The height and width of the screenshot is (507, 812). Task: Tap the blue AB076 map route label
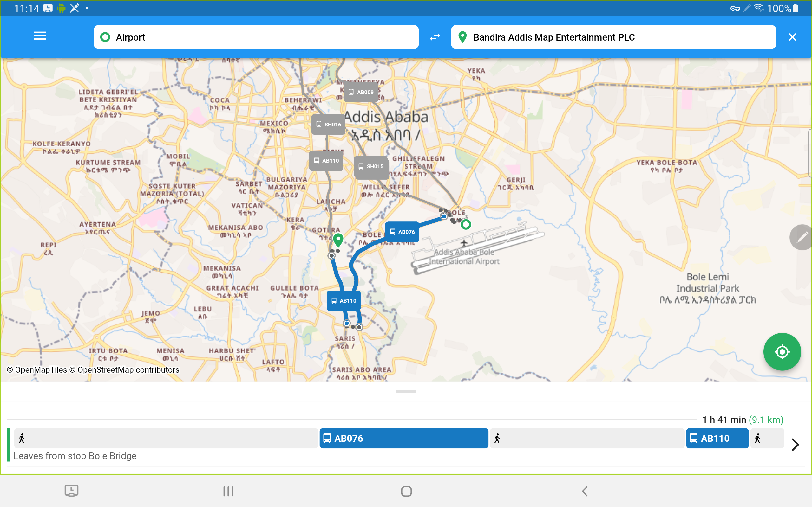pyautogui.click(x=402, y=232)
